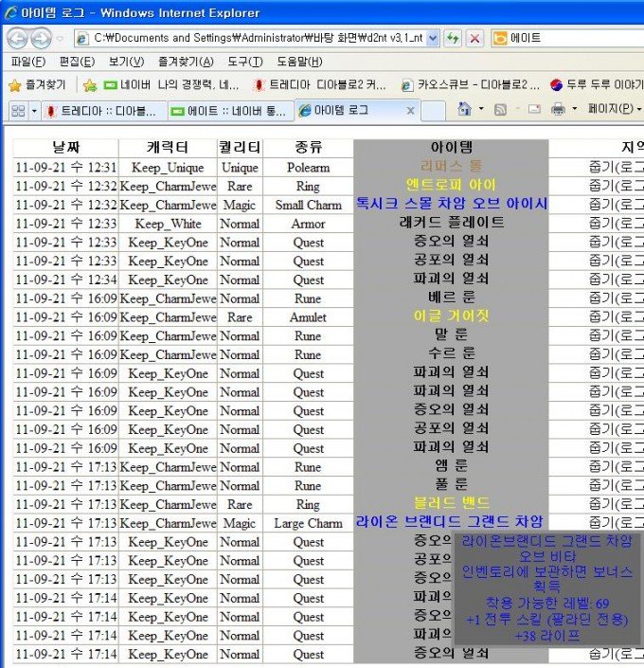The width and height of the screenshot is (644, 668).
Task: Click the 앰 룬 item cell
Action: point(451,465)
